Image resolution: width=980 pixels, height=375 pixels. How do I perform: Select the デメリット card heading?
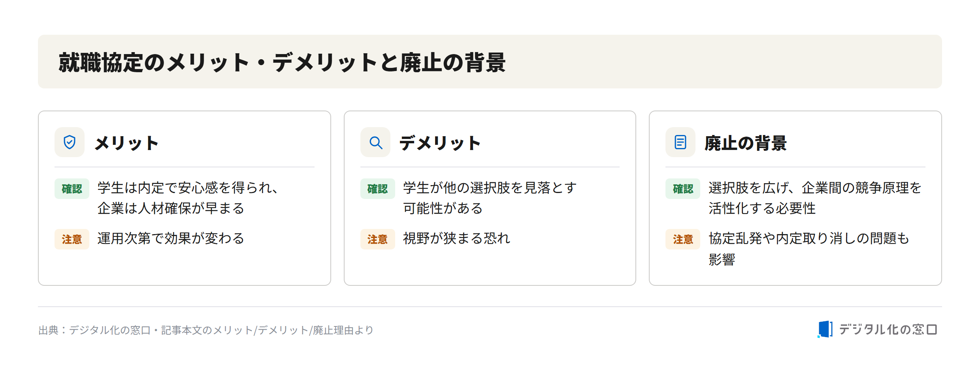tap(440, 143)
